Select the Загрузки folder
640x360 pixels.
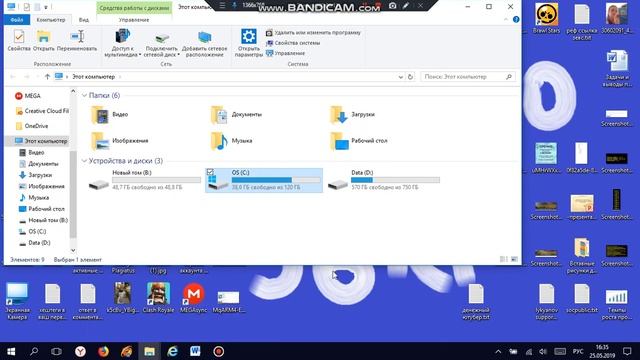click(x=352, y=115)
